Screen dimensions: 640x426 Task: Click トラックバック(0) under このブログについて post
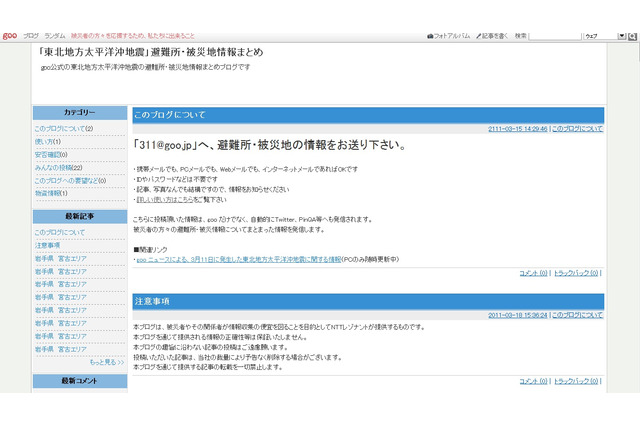(576, 273)
